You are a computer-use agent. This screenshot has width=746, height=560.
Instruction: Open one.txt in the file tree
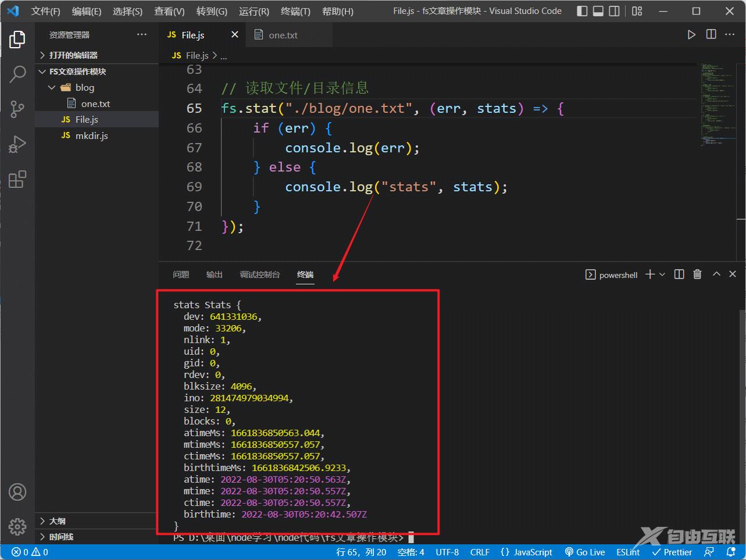[x=97, y=104]
